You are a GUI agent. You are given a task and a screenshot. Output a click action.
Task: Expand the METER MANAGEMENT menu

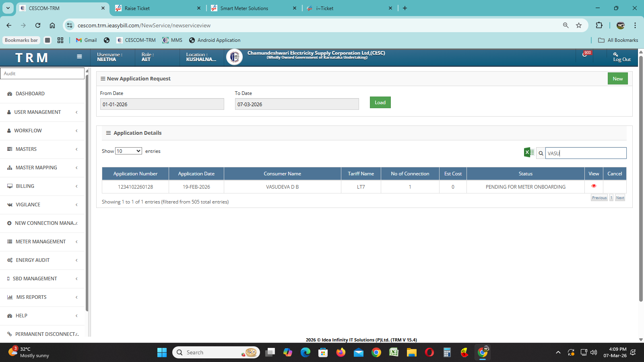coord(42,242)
